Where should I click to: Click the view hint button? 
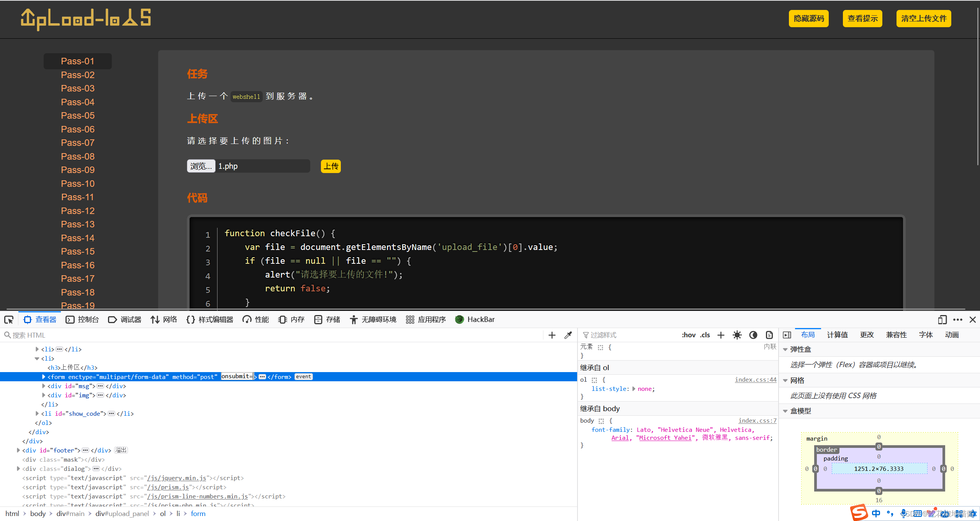pyautogui.click(x=862, y=18)
